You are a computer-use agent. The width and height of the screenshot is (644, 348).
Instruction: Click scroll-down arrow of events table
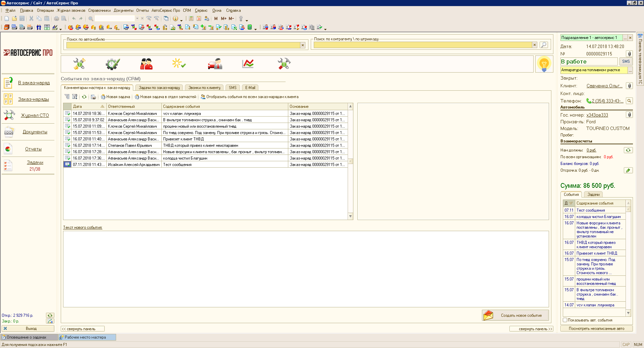click(350, 216)
